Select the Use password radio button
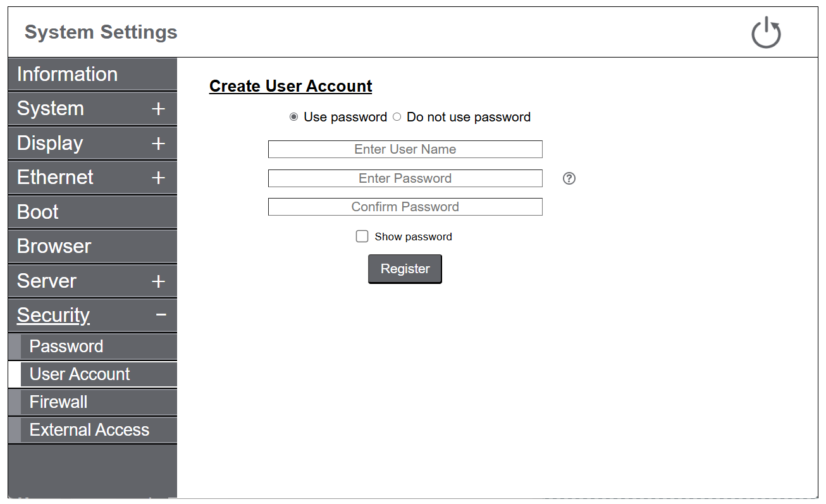 (x=293, y=117)
